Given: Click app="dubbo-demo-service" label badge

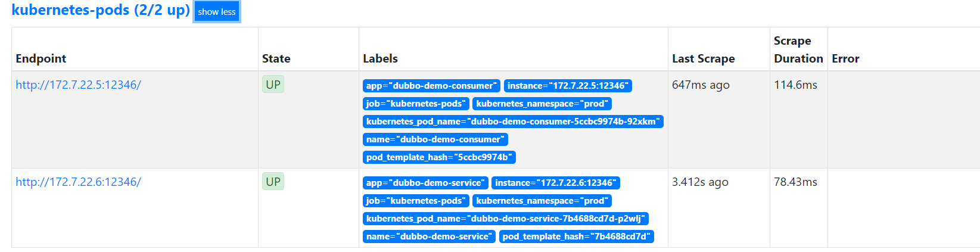Looking at the screenshot, I should coord(425,183).
